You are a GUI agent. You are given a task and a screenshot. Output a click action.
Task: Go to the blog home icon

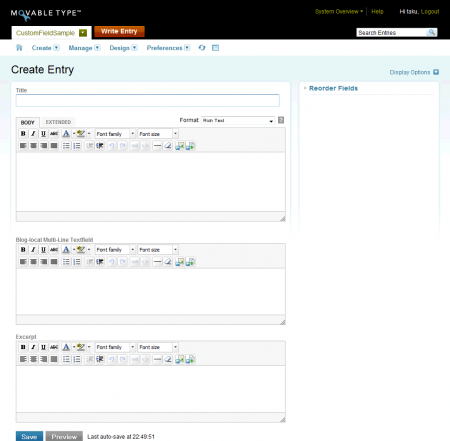[19, 48]
